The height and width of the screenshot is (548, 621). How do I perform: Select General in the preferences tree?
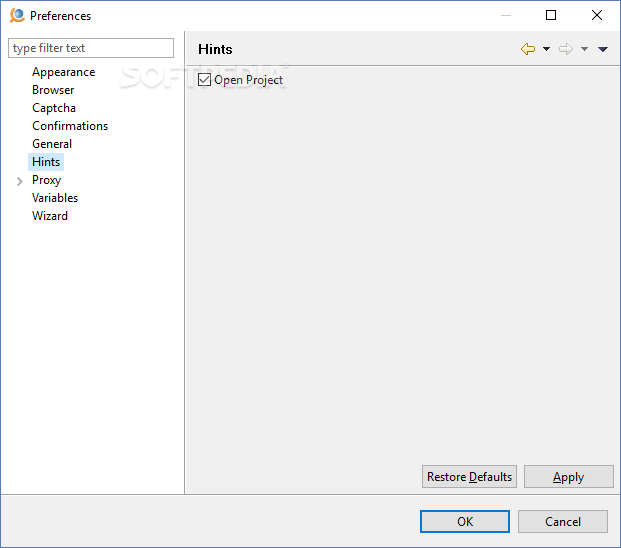point(52,144)
